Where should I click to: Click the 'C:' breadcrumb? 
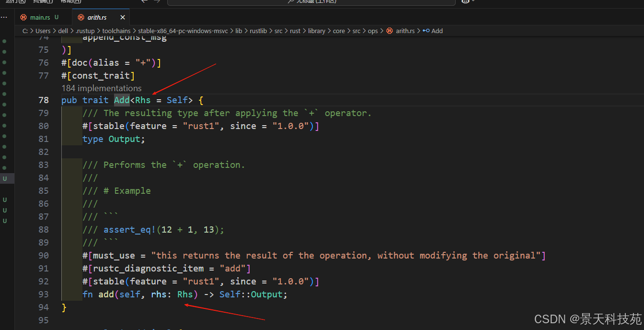pos(25,31)
